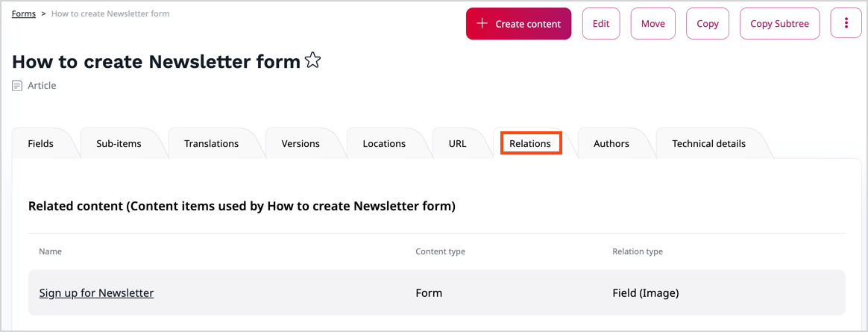Click the Copy Subtree button

[x=779, y=23]
